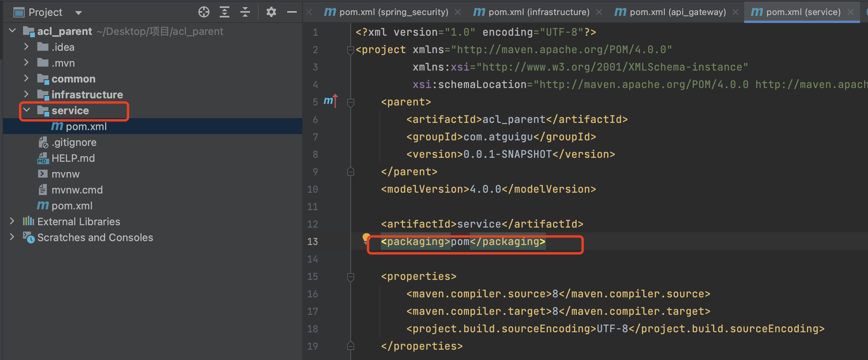The width and height of the screenshot is (868, 360).
Task: Open Project panel settings gear
Action: click(271, 12)
